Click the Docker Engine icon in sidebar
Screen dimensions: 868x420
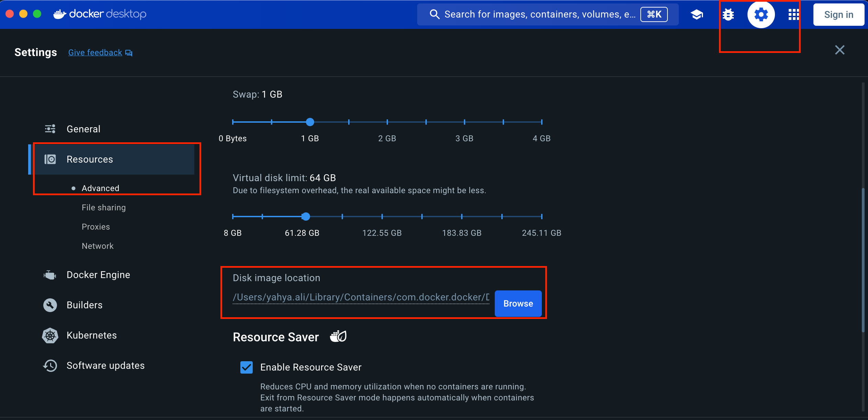tap(50, 275)
